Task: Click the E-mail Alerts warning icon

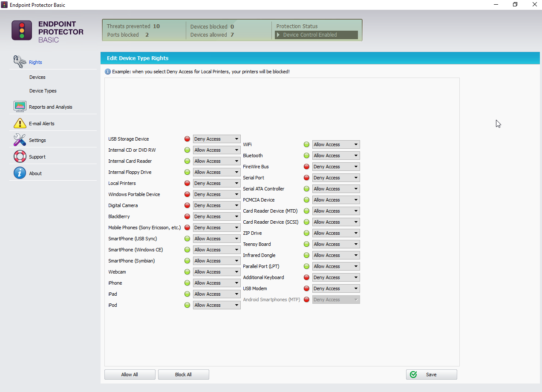Action: 20,123
